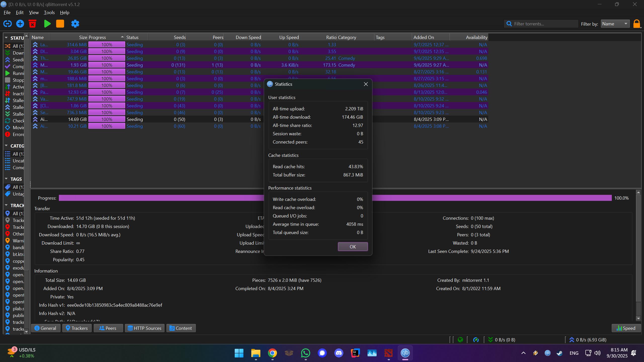The width and height of the screenshot is (644, 362).
Task: Click the Add Torrent Link toolbar icon
Action: [x=7, y=24]
